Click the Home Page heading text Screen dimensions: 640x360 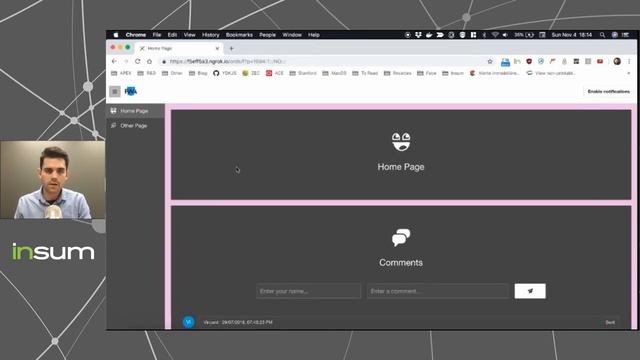click(401, 167)
